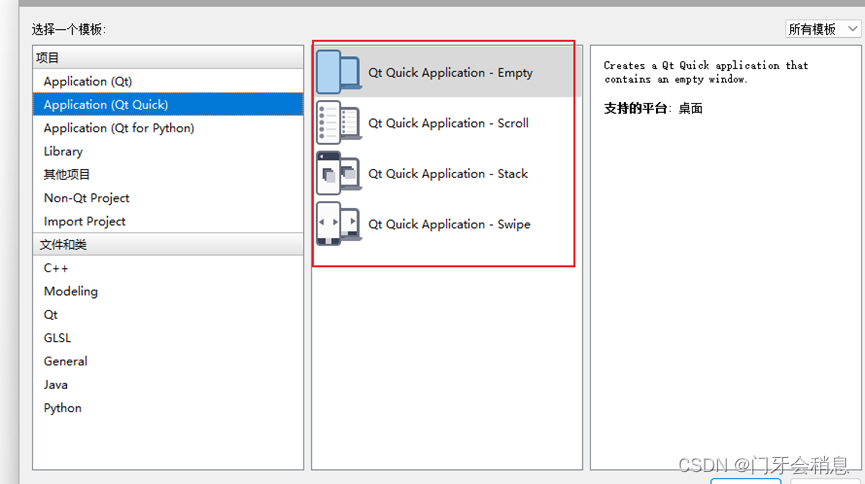Select the General category
This screenshot has height=484, width=865.
[168, 361]
